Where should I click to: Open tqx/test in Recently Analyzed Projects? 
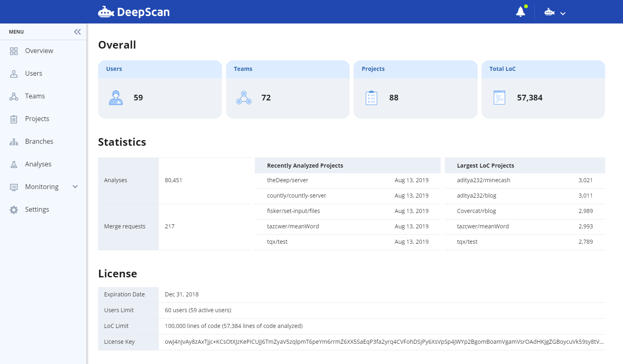tap(277, 242)
